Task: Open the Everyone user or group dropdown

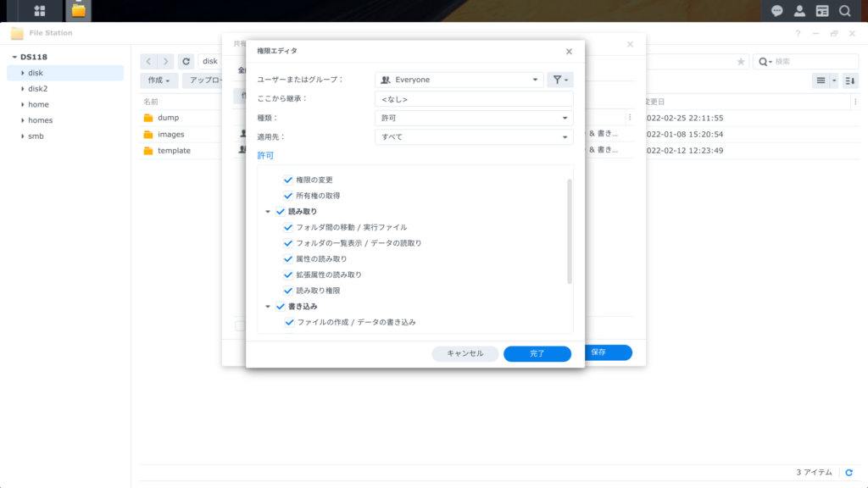Action: (459, 80)
